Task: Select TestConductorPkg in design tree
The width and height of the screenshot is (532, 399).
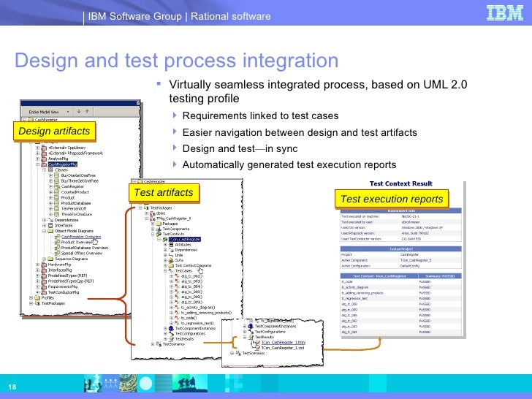Action: coord(64,292)
